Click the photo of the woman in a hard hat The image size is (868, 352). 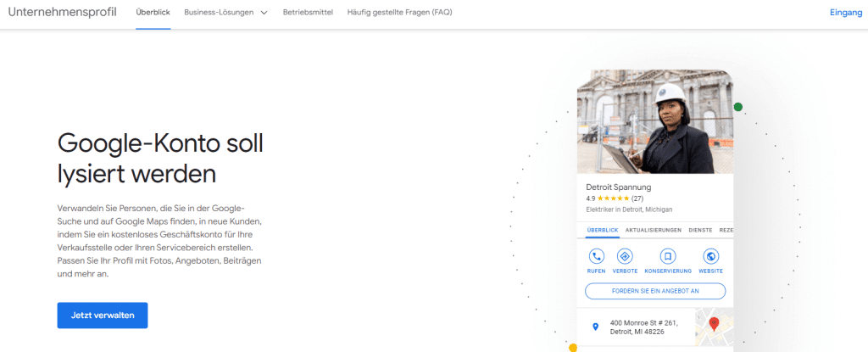click(x=655, y=122)
